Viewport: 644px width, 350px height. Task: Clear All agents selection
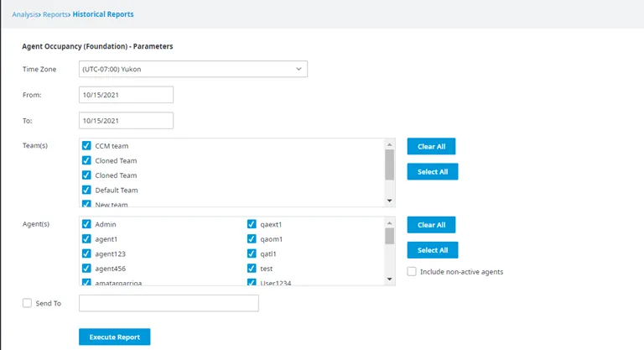pos(431,225)
